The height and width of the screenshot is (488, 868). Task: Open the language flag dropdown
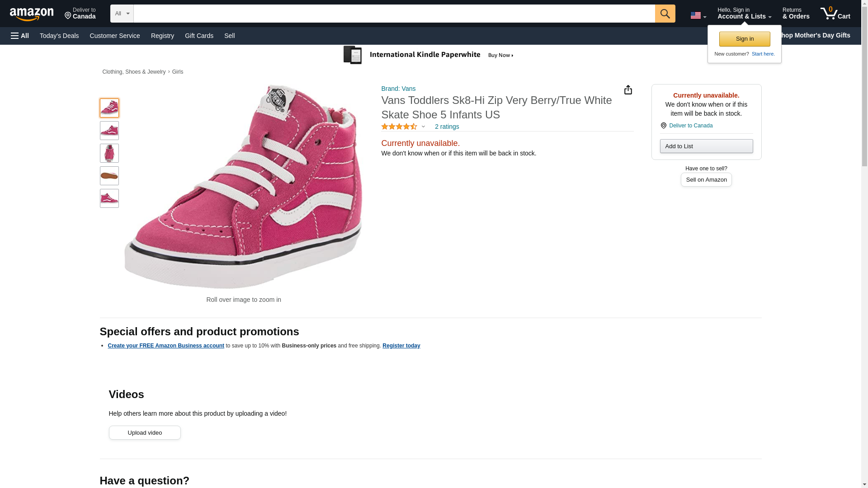tap(698, 15)
